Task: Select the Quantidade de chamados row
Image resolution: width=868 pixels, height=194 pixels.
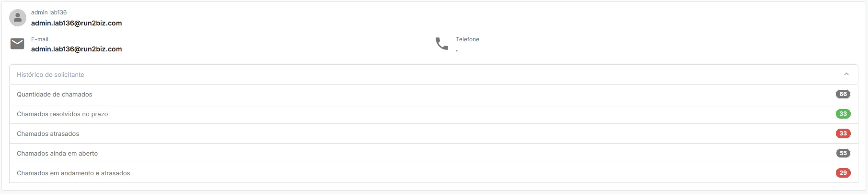Action: pos(434,95)
